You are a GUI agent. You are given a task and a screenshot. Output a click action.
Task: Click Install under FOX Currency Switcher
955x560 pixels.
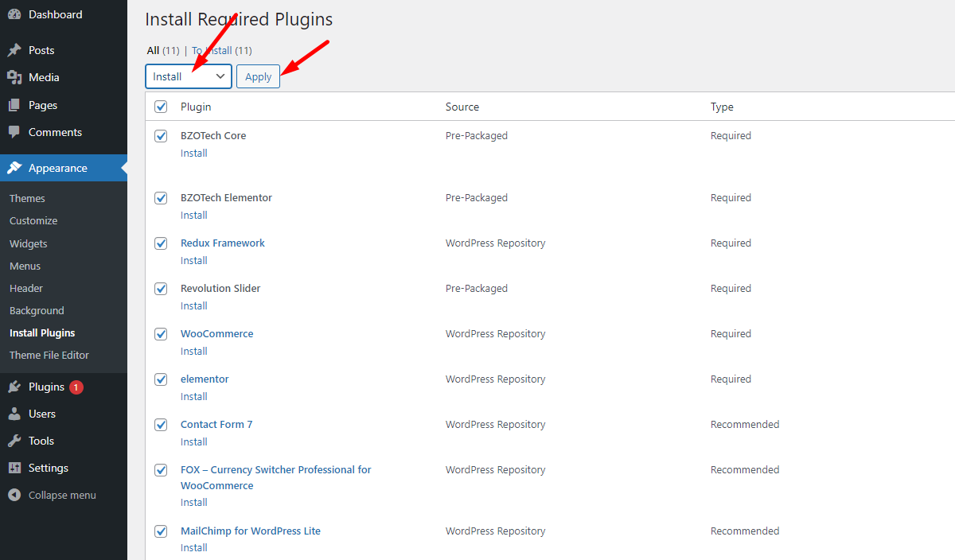pos(193,502)
